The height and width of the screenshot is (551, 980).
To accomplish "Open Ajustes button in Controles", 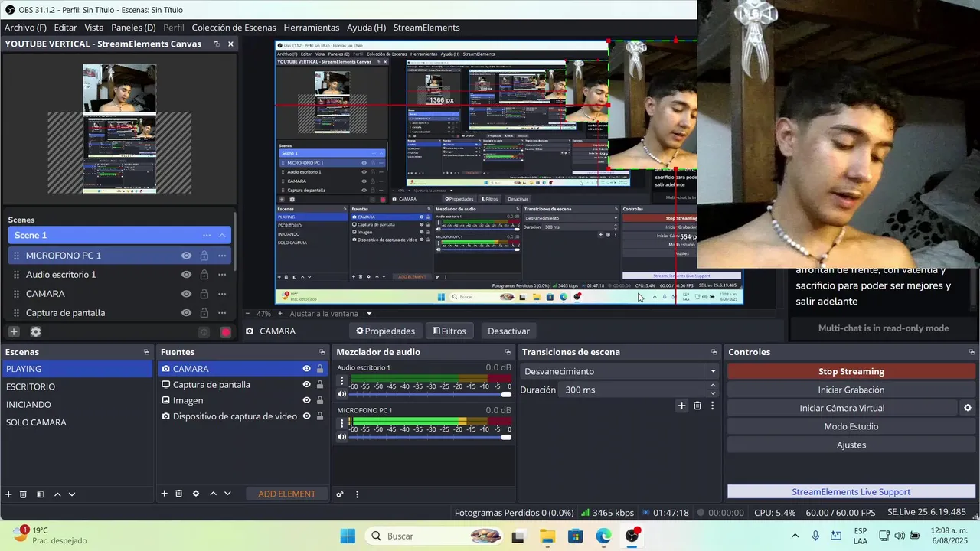I will (851, 445).
